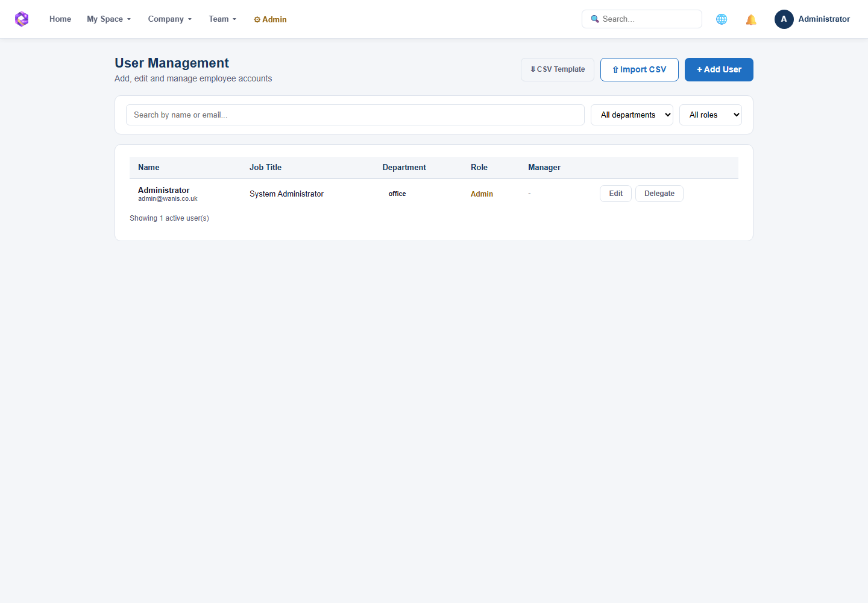The image size is (868, 603).
Task: Click the Add User button
Action: coord(719,69)
